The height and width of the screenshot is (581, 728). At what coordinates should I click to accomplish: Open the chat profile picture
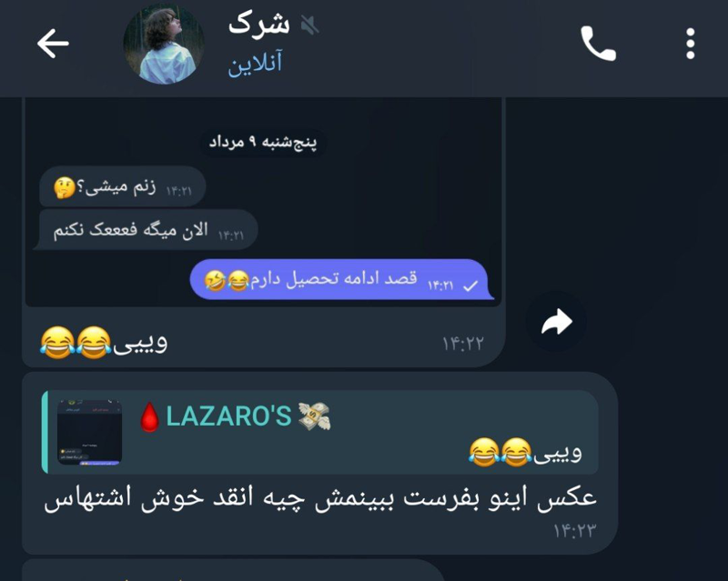(x=164, y=44)
